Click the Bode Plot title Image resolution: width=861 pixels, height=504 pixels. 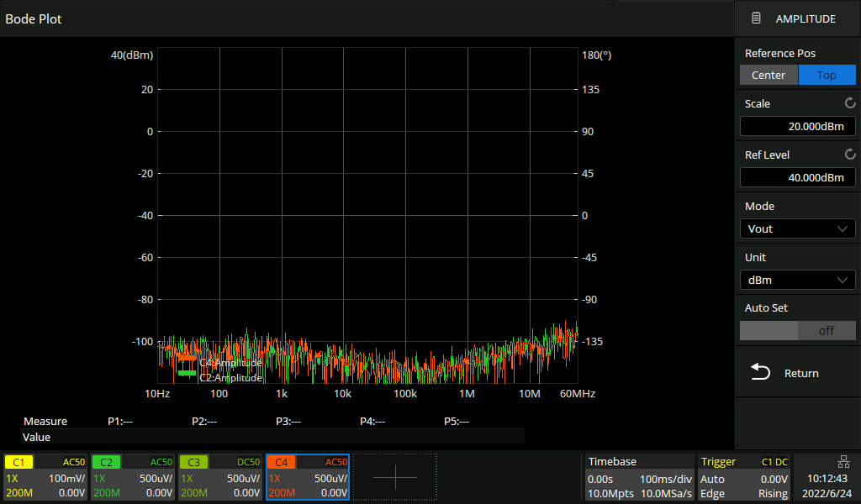click(34, 18)
